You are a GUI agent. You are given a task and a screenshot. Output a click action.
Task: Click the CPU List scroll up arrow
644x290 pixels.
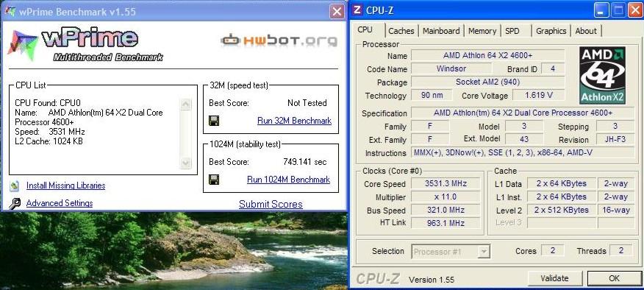tap(186, 105)
